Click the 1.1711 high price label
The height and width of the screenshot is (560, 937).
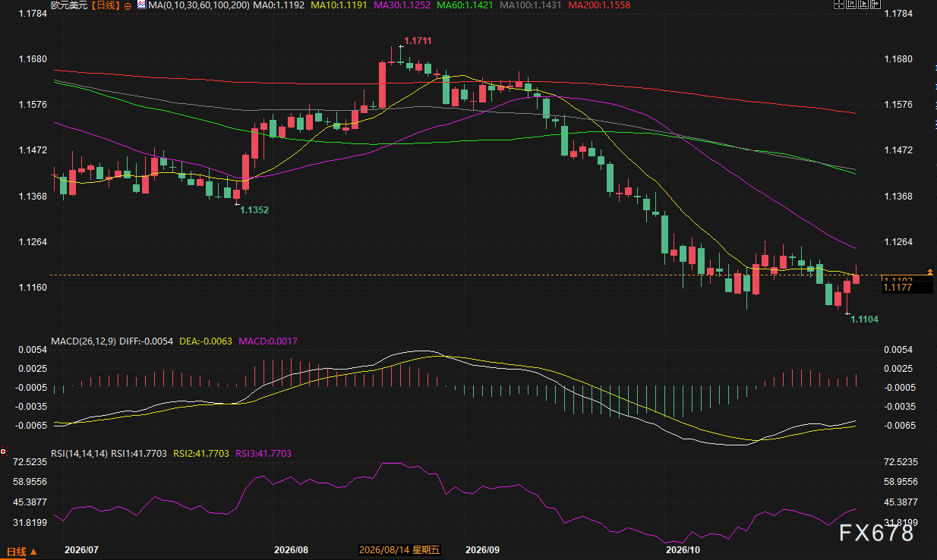[418, 40]
